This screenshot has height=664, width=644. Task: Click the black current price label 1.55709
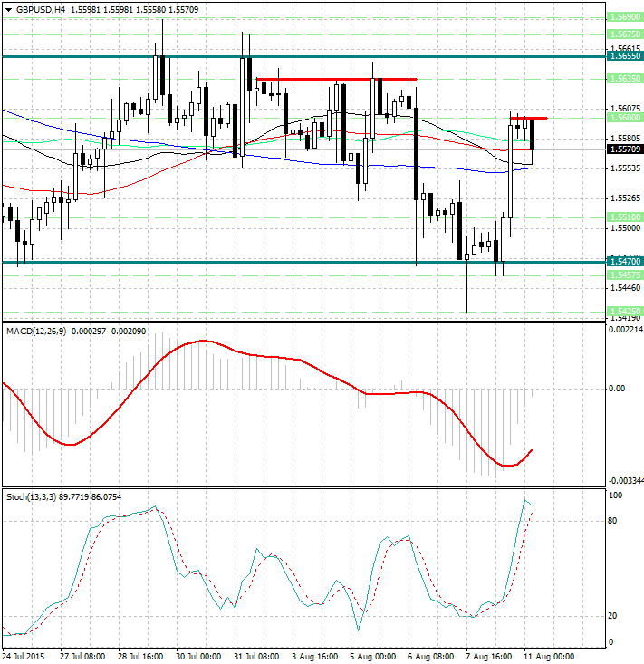[x=624, y=149]
